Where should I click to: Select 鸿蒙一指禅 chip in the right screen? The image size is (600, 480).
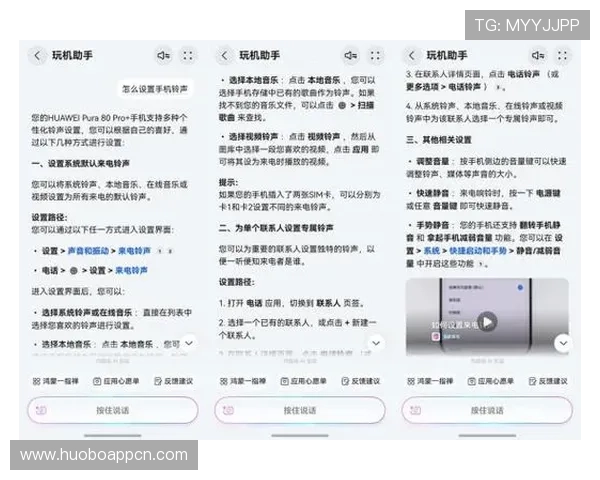[430, 381]
